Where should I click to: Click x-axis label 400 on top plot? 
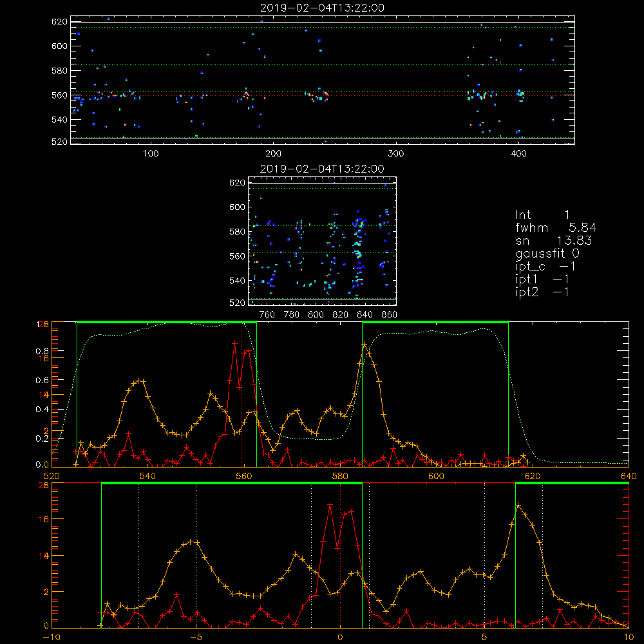coord(518,154)
